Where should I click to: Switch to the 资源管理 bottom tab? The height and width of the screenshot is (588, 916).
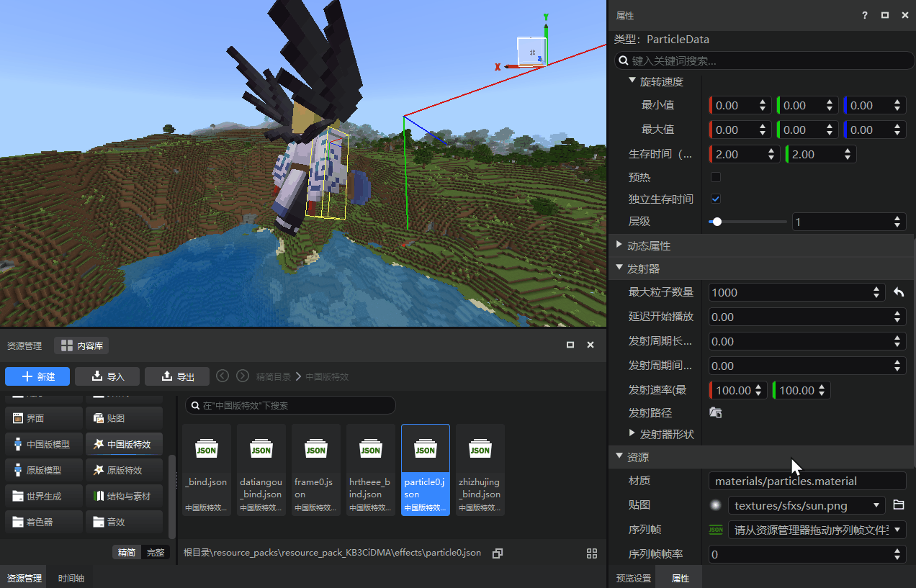pyautogui.click(x=24, y=578)
